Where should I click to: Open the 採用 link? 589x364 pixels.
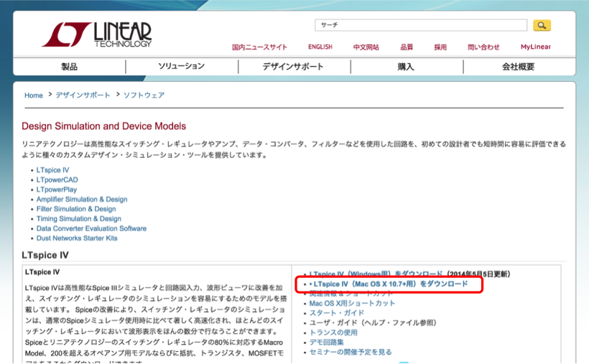[x=440, y=47]
